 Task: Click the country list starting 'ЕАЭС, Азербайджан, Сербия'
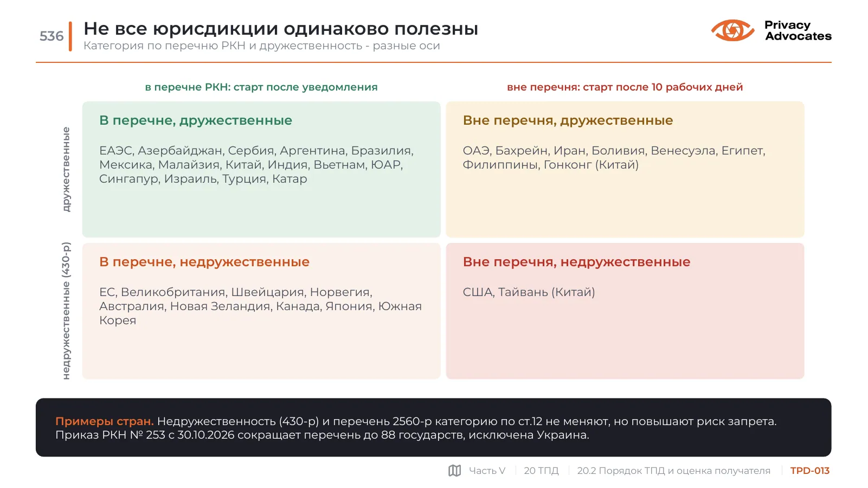pos(256,165)
